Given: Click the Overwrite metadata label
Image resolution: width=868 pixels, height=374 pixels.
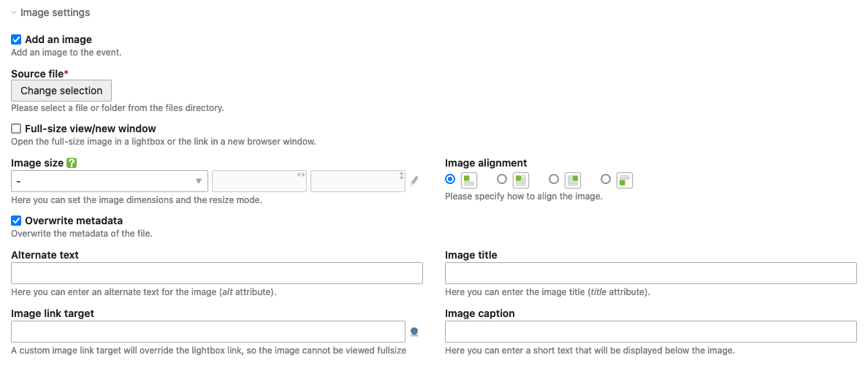Looking at the screenshot, I should pyautogui.click(x=74, y=221).
